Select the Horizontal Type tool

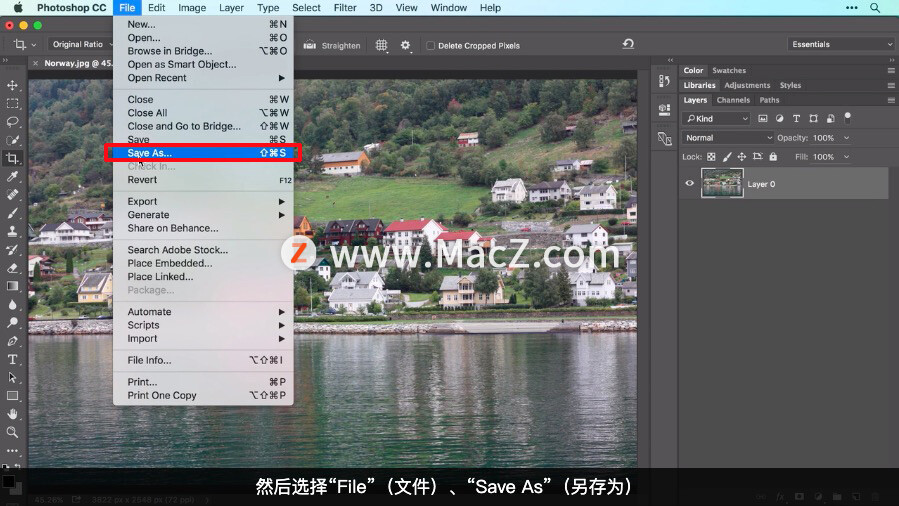click(12, 359)
